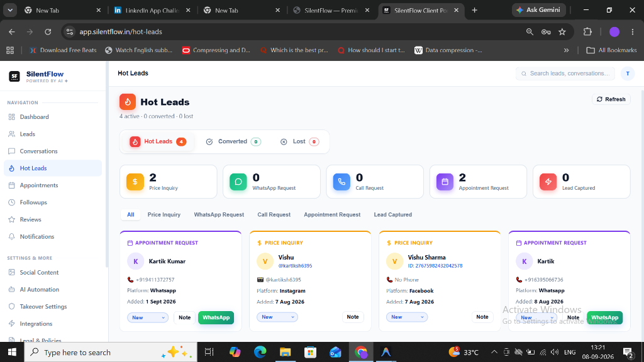
Task: Click ID: 27675982432042578 text
Action: [x=435, y=266]
